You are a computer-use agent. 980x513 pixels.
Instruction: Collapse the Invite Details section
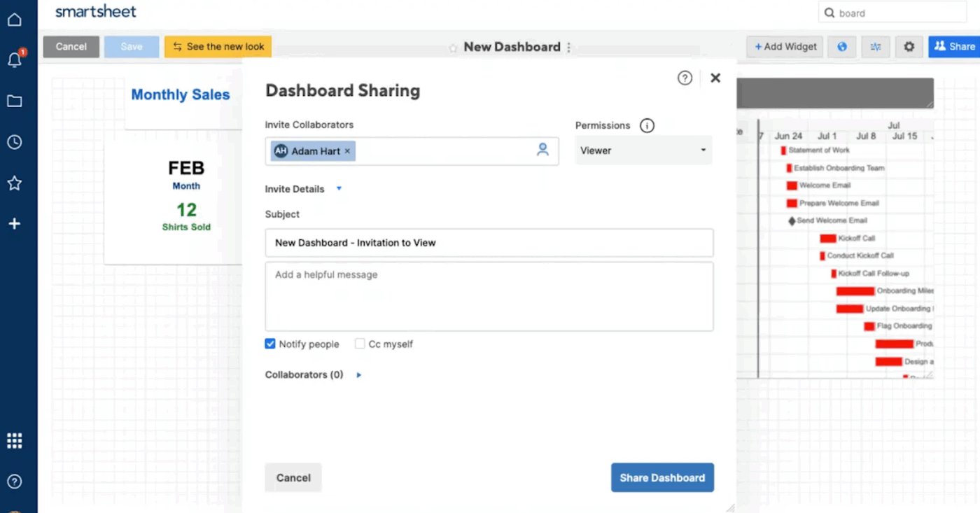click(x=339, y=188)
